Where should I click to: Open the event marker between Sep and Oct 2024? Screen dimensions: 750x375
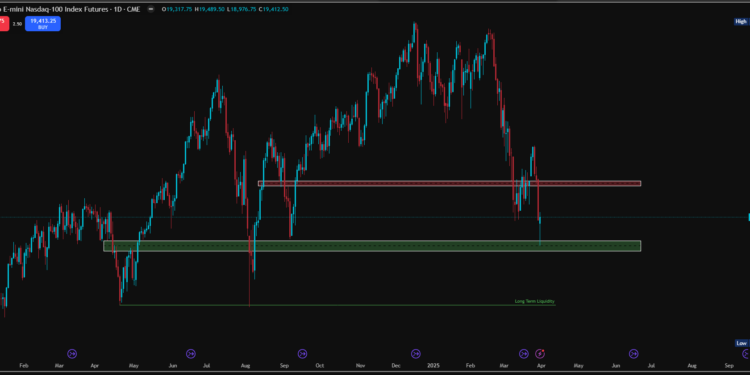[302, 354]
